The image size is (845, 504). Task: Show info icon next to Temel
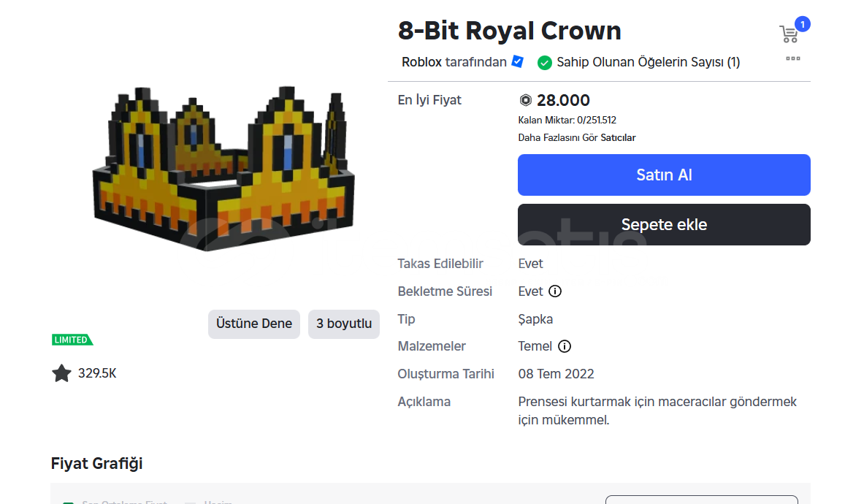[x=565, y=346]
